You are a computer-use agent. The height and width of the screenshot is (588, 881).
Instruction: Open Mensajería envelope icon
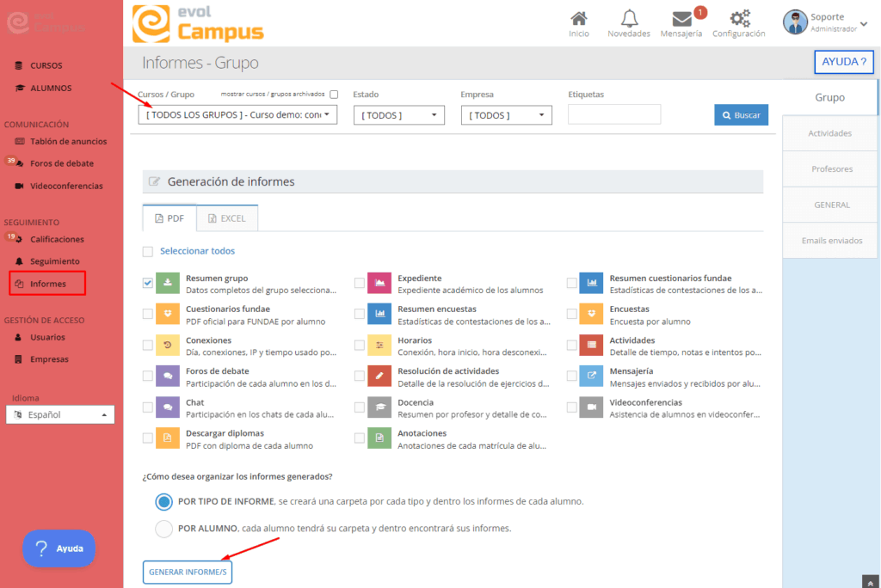tap(681, 20)
